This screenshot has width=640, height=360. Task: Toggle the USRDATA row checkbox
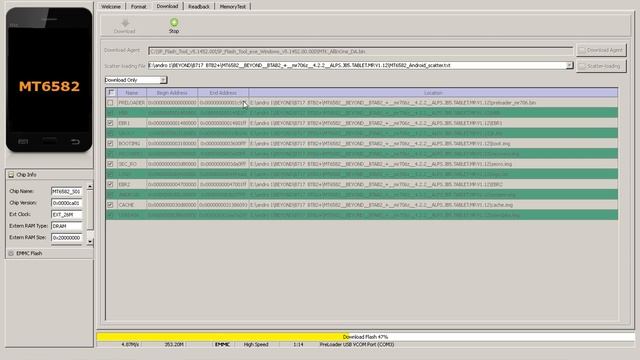pyautogui.click(x=110, y=215)
